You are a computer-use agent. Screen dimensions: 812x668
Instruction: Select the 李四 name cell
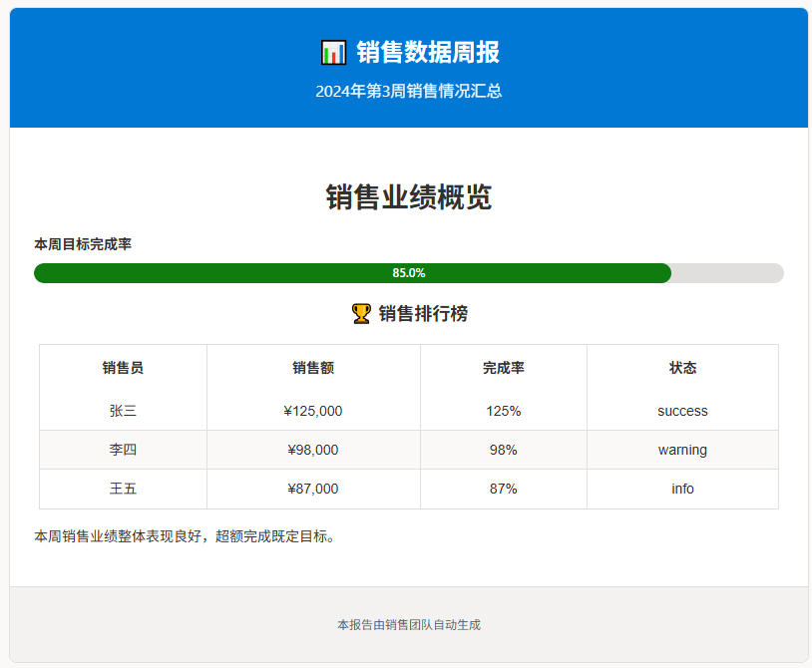click(123, 450)
